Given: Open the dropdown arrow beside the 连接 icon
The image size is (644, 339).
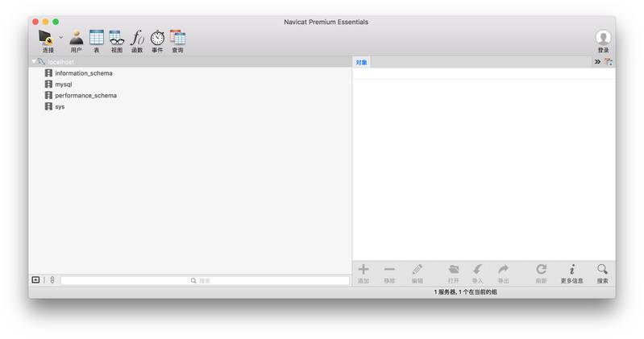Looking at the screenshot, I should tap(60, 37).
